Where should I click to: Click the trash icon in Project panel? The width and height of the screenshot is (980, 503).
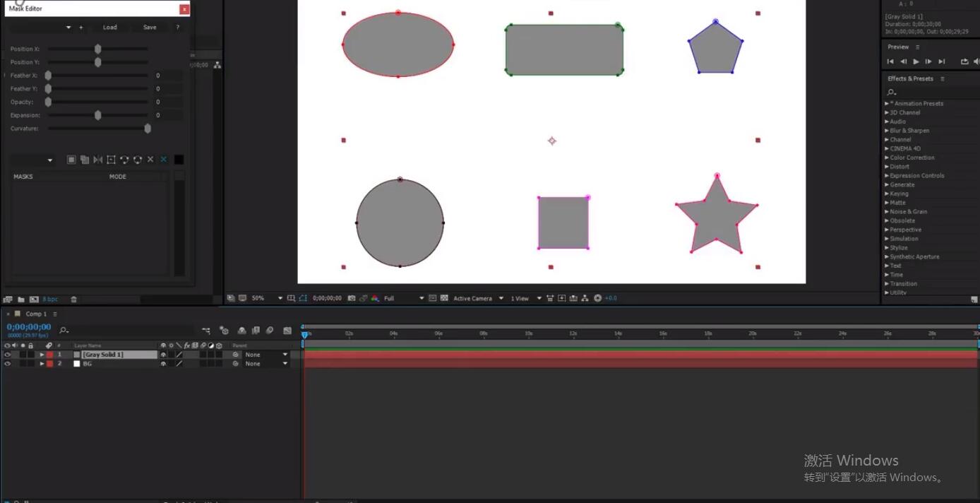73,300
